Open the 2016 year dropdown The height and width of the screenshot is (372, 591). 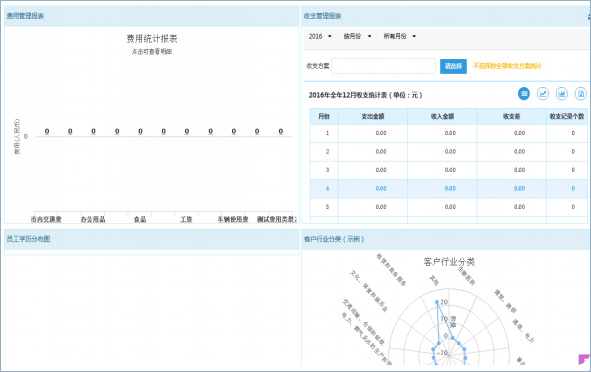pyautogui.click(x=320, y=36)
